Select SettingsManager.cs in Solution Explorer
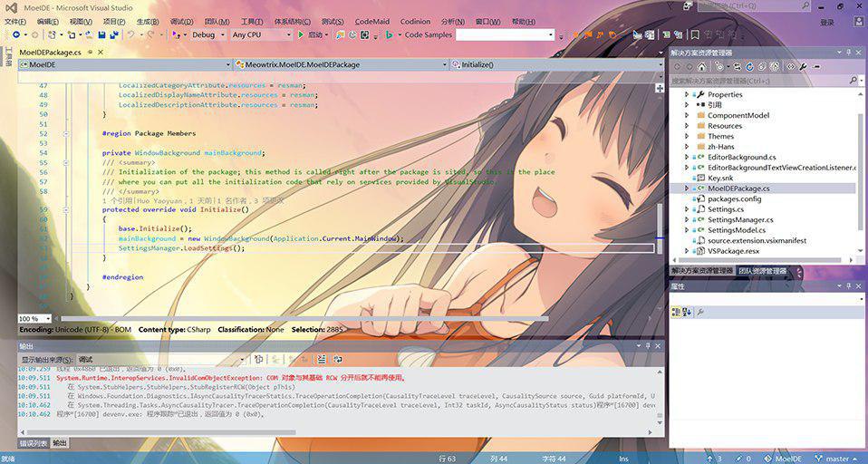The width and height of the screenshot is (868, 464). tap(740, 220)
